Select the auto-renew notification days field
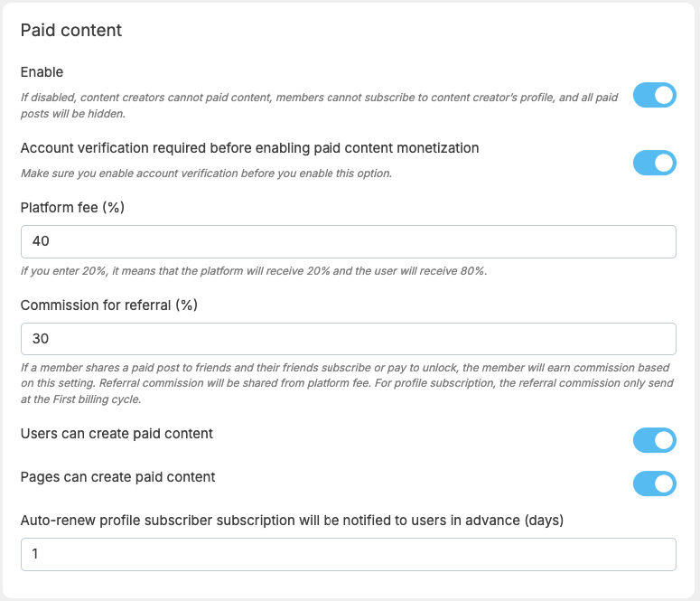 pyautogui.click(x=349, y=554)
